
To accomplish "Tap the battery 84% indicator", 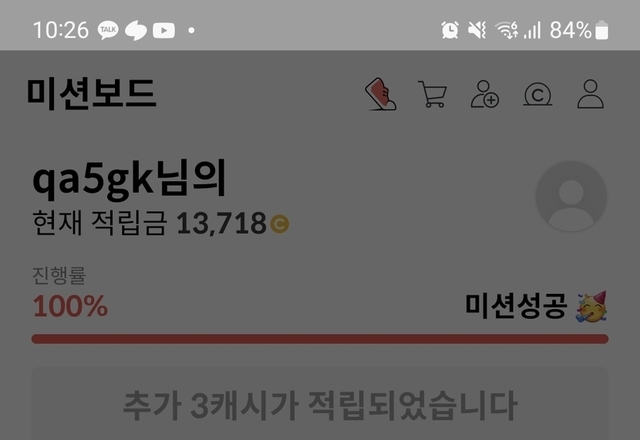I will tap(579, 30).
